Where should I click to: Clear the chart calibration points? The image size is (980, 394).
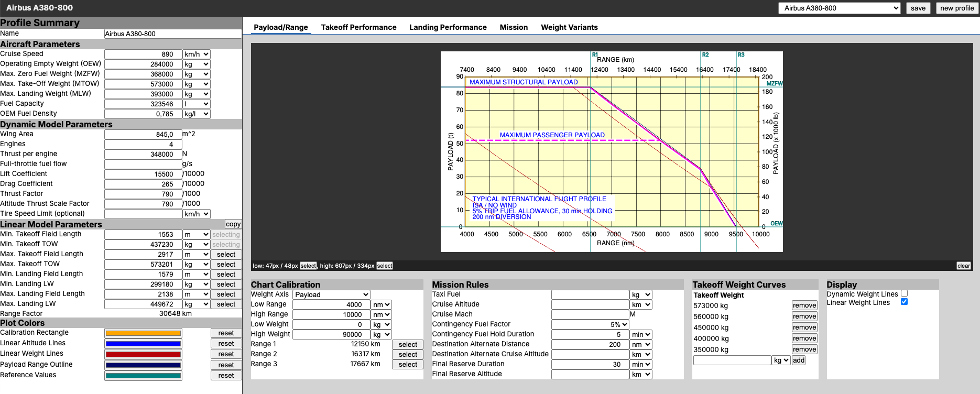963,266
